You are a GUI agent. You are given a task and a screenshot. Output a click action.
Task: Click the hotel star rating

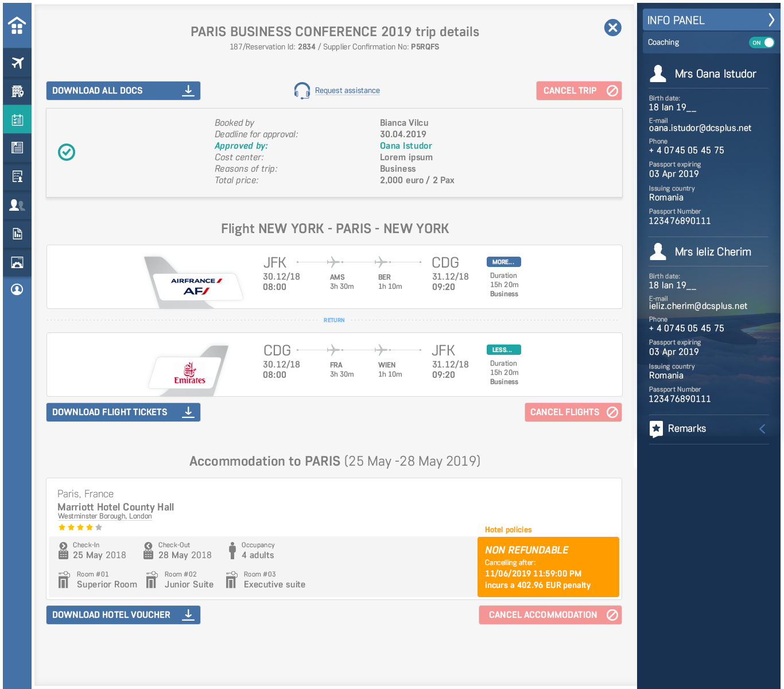point(80,527)
